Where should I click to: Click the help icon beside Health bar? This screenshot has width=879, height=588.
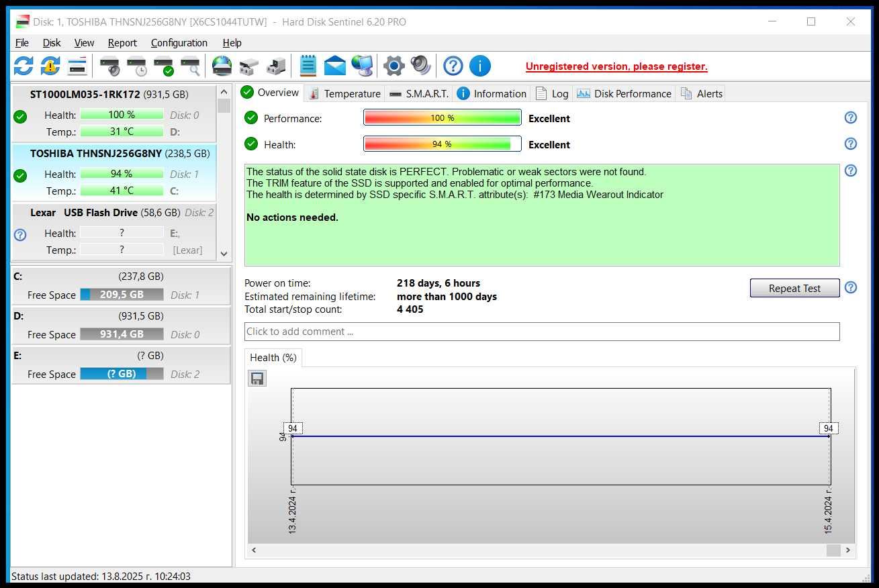click(x=850, y=144)
